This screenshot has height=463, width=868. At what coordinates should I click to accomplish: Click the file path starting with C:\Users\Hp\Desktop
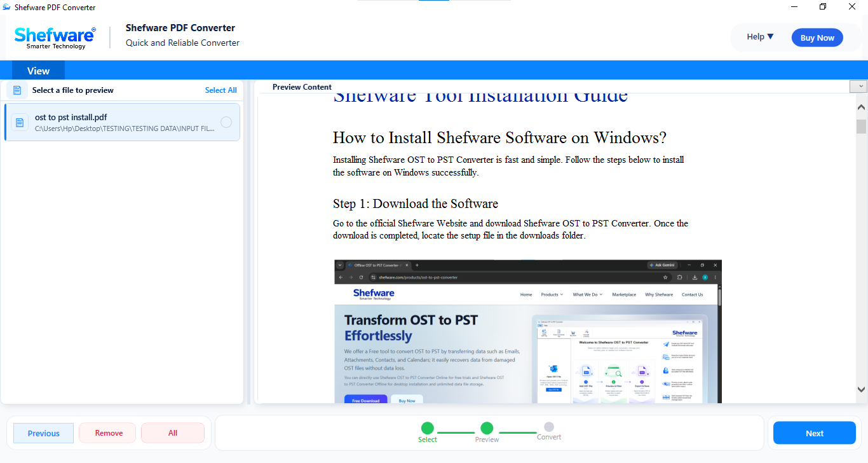pyautogui.click(x=125, y=128)
